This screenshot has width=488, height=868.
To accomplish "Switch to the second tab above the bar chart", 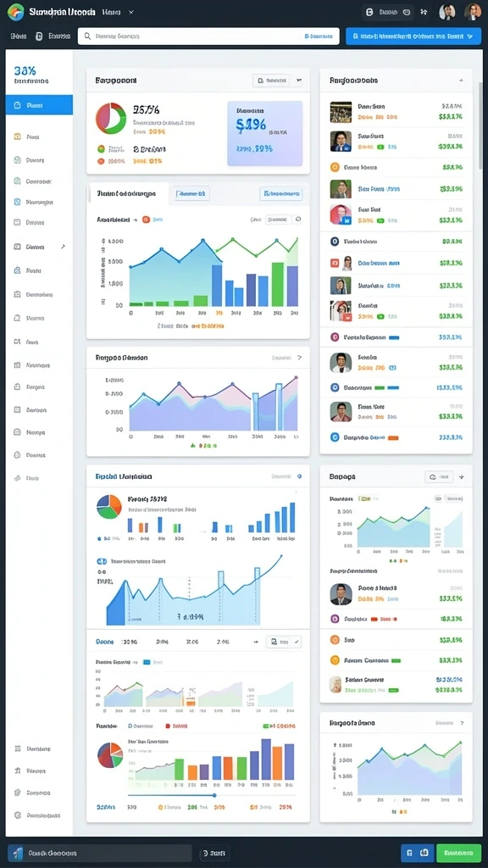I will [192, 194].
